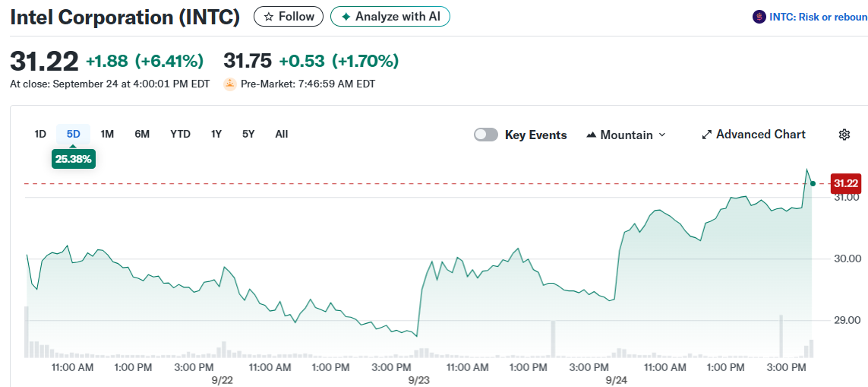Select the 6M time range tab
Viewport: 868px width, 387px height.
[x=142, y=134]
